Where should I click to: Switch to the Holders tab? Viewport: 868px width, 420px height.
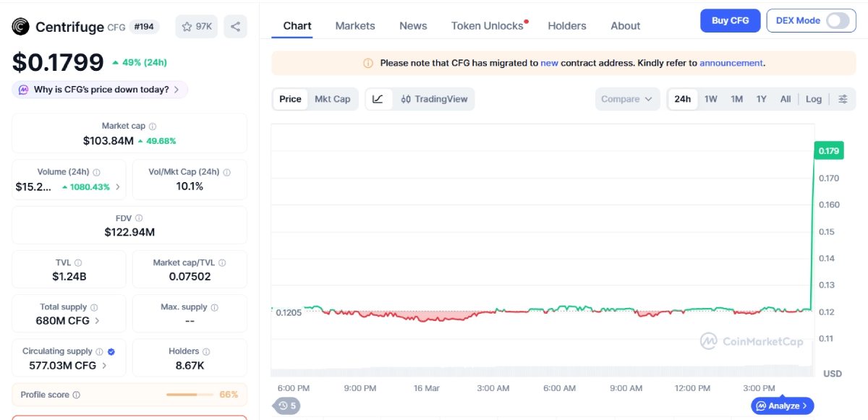pyautogui.click(x=566, y=26)
